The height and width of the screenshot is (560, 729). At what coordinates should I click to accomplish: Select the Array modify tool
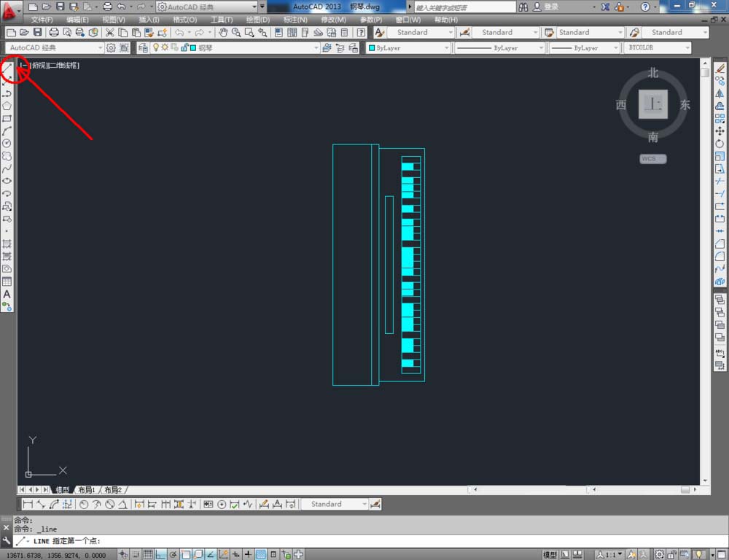pyautogui.click(x=720, y=119)
